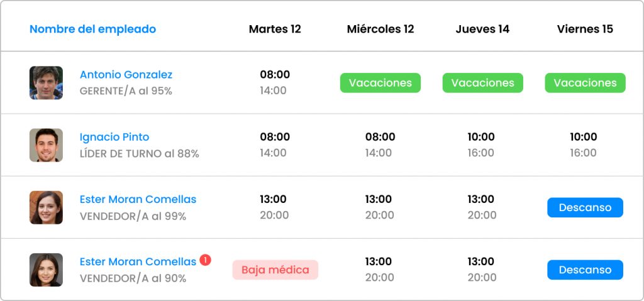Click avatar of Ester Moran at 90%

pyautogui.click(x=46, y=270)
